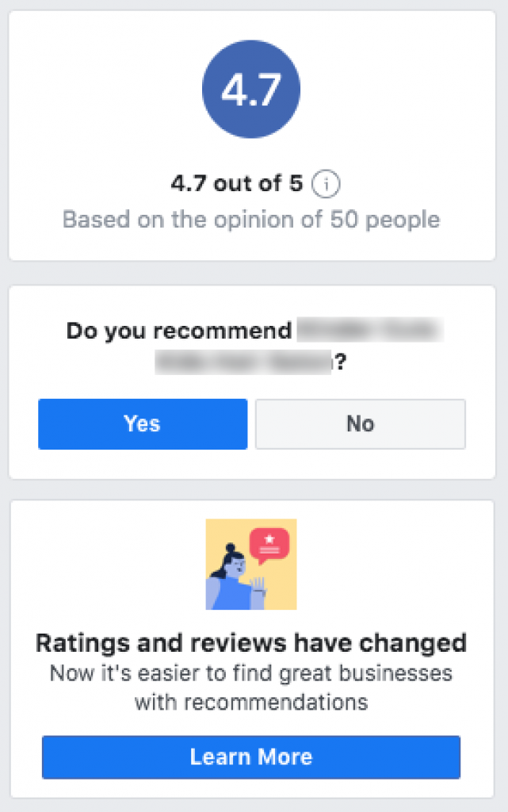The height and width of the screenshot is (812, 508).
Task: Click the "Do you recommend" question text
Action: [x=179, y=331]
